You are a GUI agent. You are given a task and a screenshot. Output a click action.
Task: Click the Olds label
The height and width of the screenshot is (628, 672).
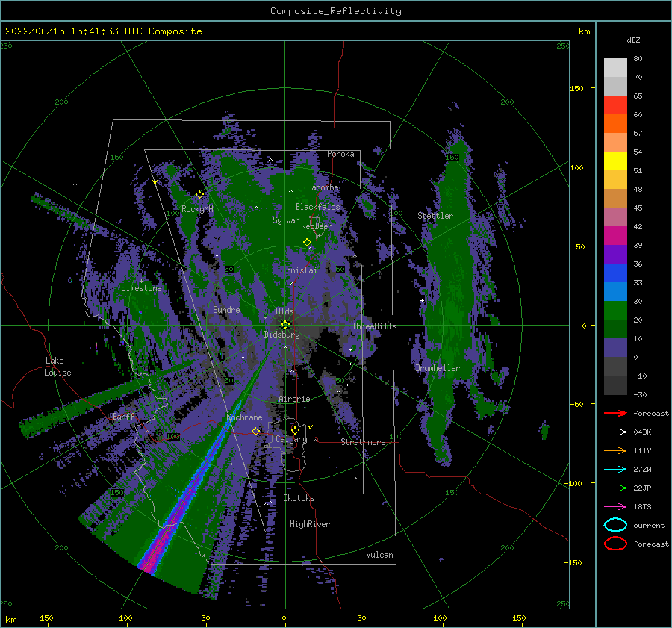(x=284, y=311)
